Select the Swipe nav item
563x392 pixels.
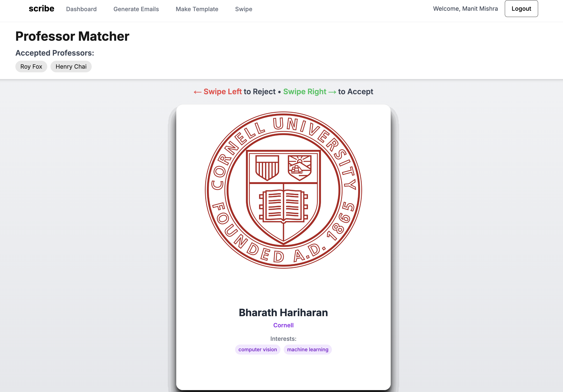[243, 9]
